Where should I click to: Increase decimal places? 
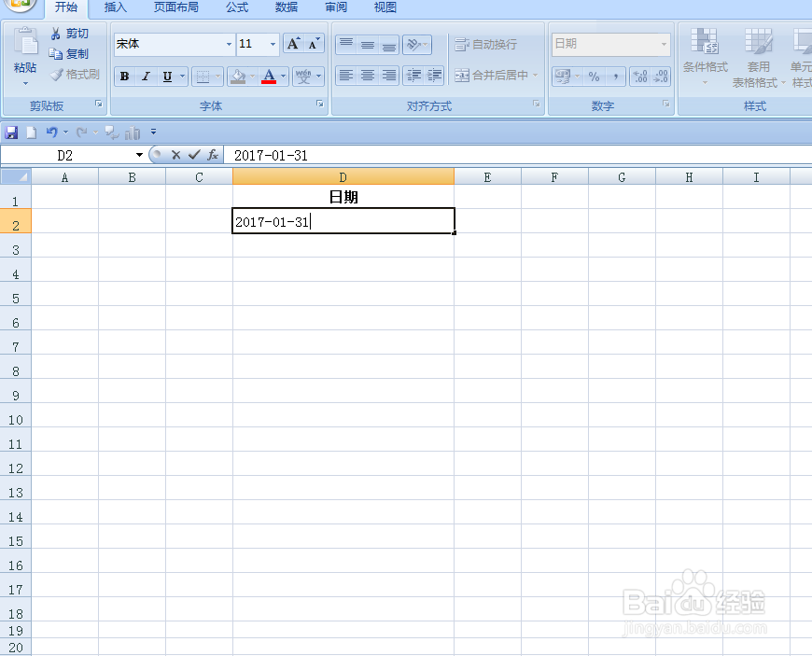pos(640,77)
